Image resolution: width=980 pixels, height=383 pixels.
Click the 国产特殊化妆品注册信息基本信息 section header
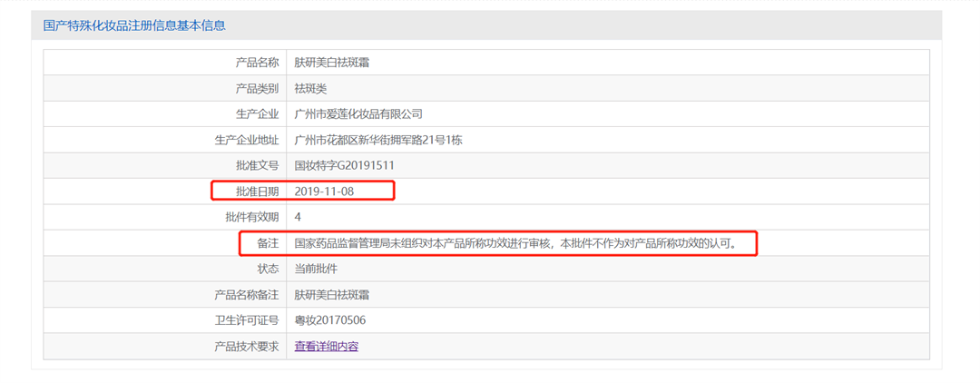134,25
